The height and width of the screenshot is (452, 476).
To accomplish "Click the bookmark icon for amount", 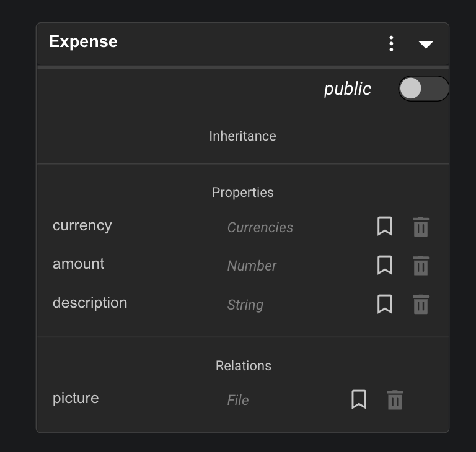I will tap(385, 265).
